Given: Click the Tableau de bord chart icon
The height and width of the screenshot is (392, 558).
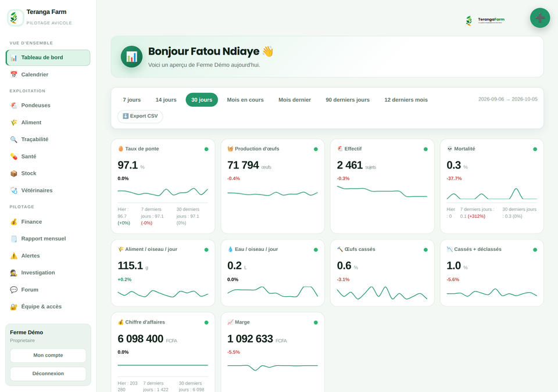Looking at the screenshot, I should (x=14, y=57).
